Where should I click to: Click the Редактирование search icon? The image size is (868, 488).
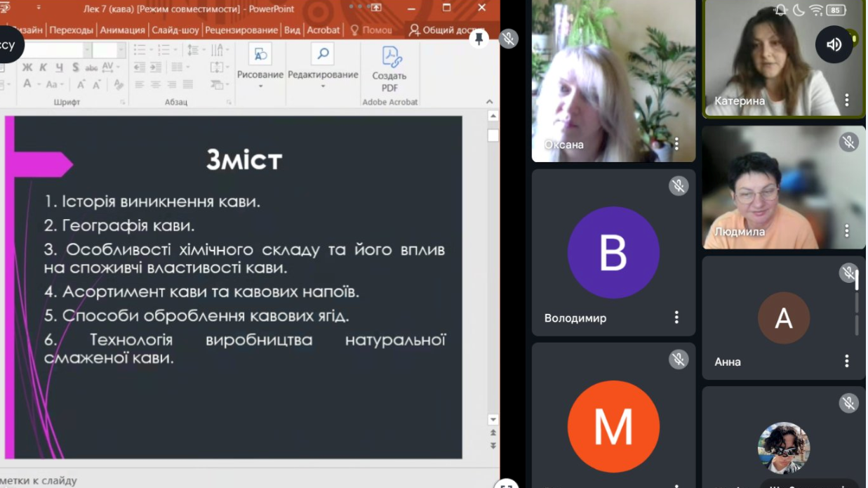tap(323, 54)
